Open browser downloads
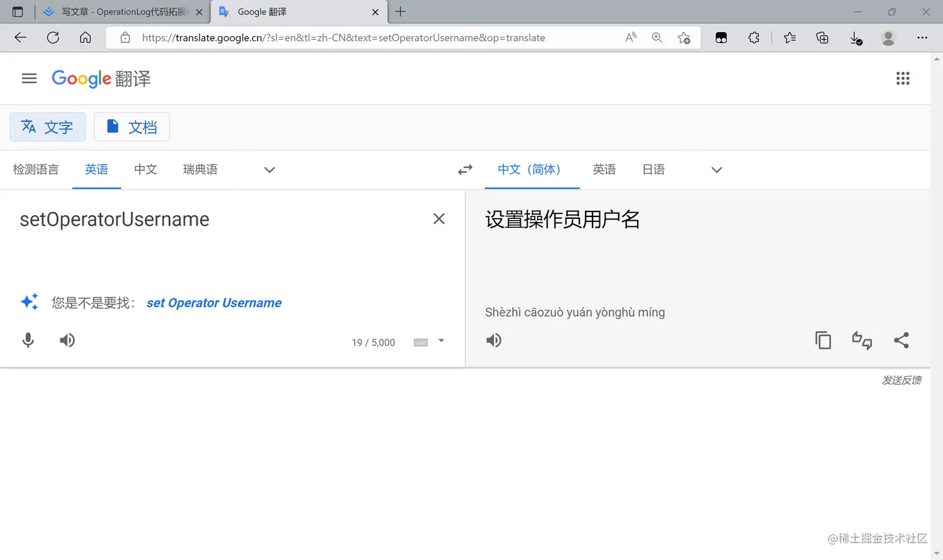The height and width of the screenshot is (560, 943). click(856, 39)
